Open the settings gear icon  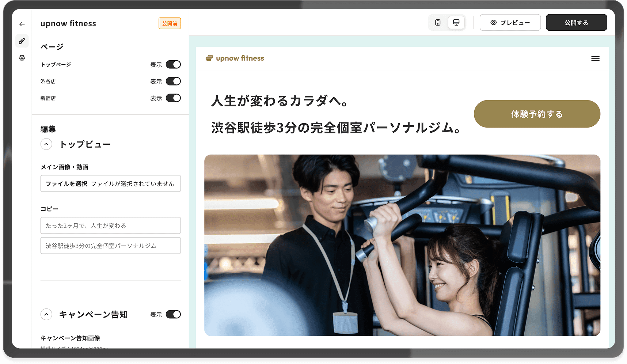(x=22, y=58)
